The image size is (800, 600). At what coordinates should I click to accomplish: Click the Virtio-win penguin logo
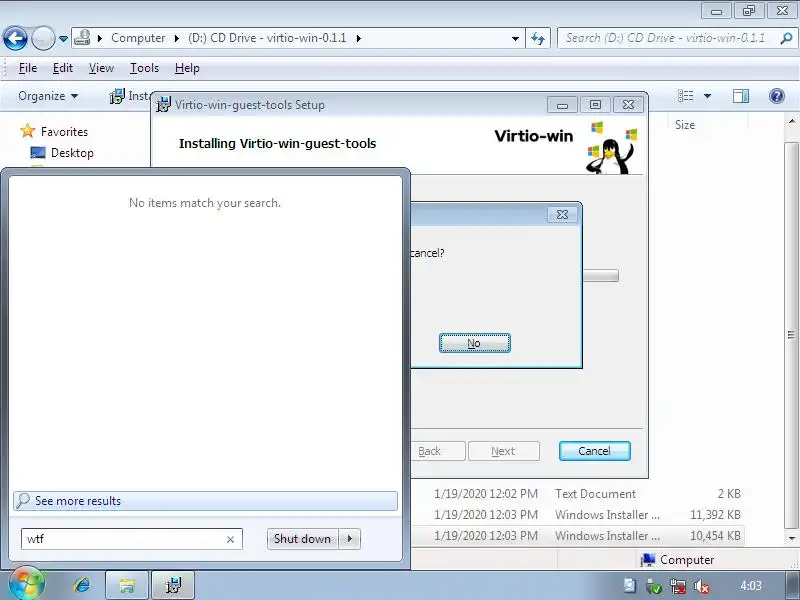[611, 148]
